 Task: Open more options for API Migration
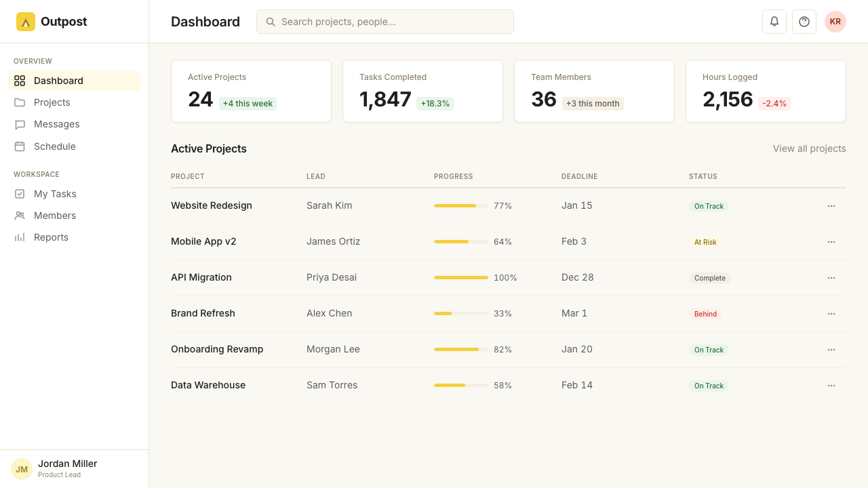tap(831, 278)
